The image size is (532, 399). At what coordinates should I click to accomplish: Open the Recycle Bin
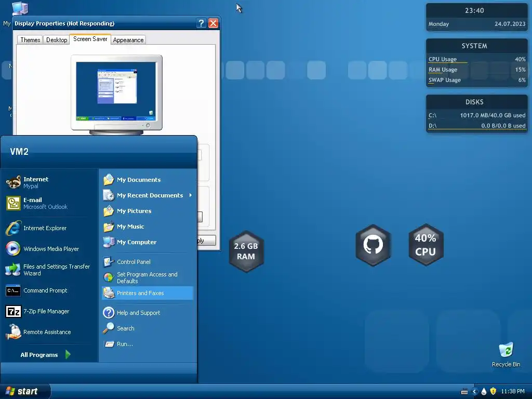tap(506, 354)
